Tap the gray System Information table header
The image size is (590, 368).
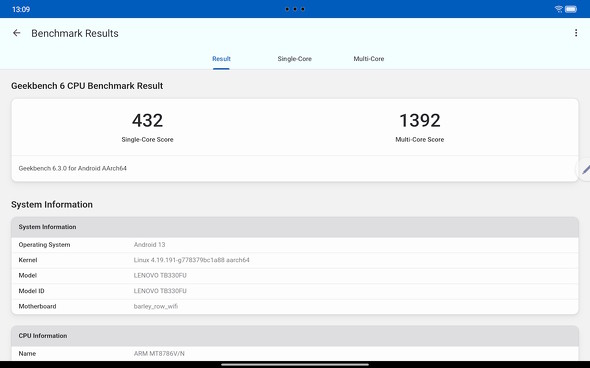point(295,227)
